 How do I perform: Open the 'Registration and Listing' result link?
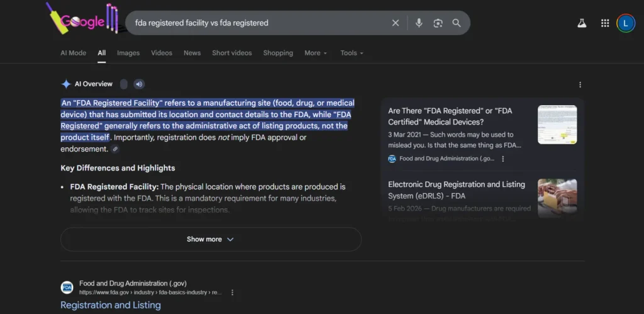tap(111, 305)
